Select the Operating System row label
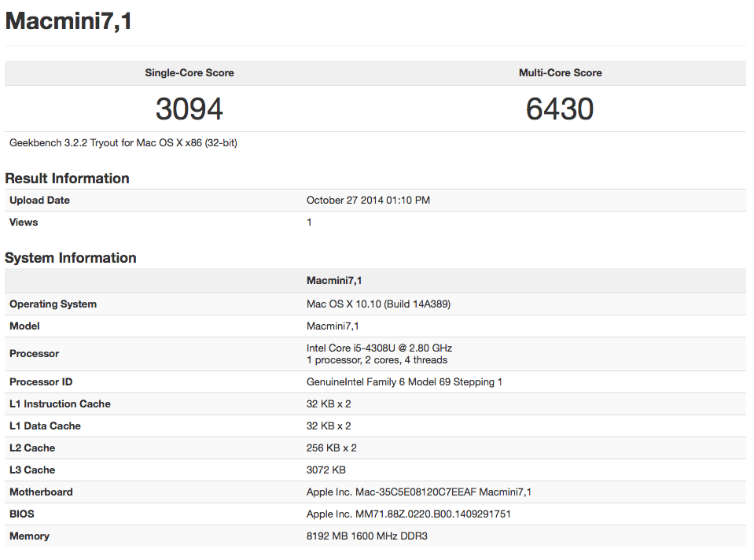754x560 pixels. (x=53, y=304)
